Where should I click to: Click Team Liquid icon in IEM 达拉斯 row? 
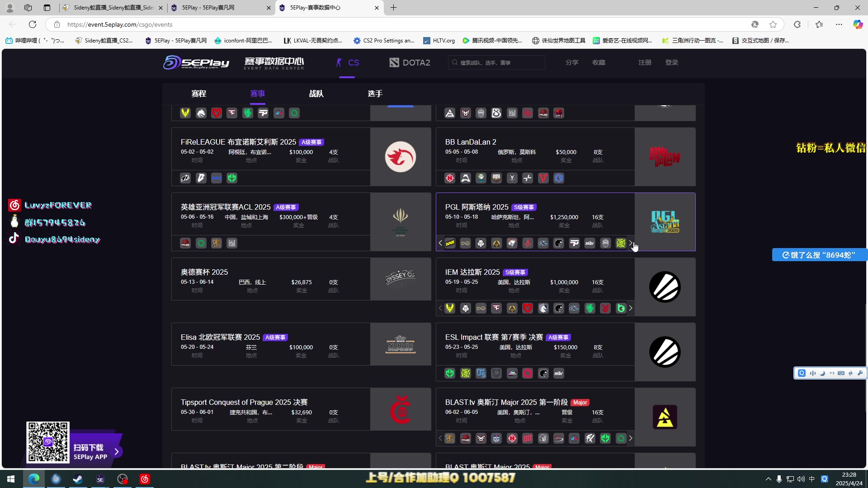(543, 308)
